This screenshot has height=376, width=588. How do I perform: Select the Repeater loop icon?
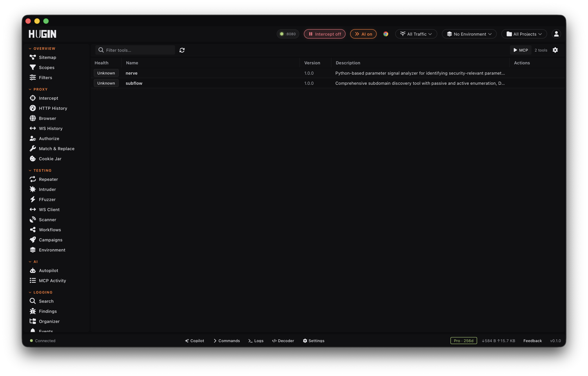(x=33, y=179)
